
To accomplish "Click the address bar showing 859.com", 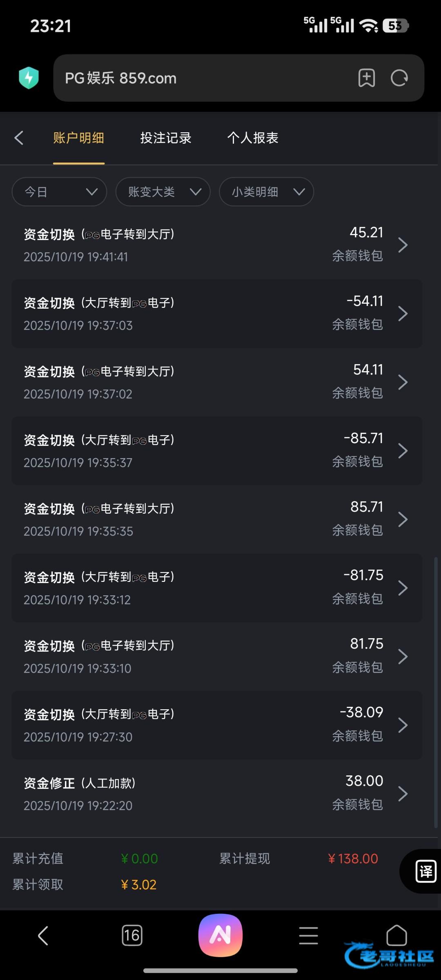I will coord(204,78).
